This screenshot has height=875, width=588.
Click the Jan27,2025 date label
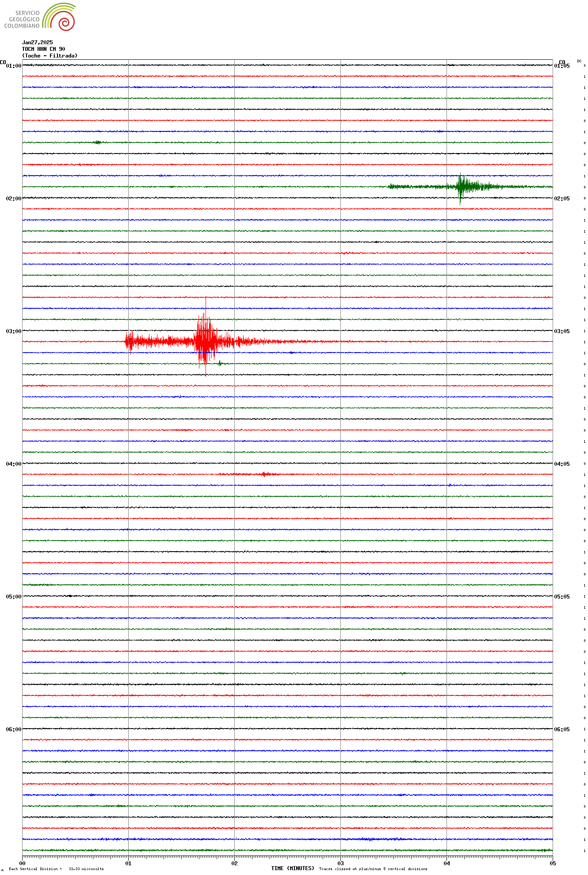(x=37, y=42)
